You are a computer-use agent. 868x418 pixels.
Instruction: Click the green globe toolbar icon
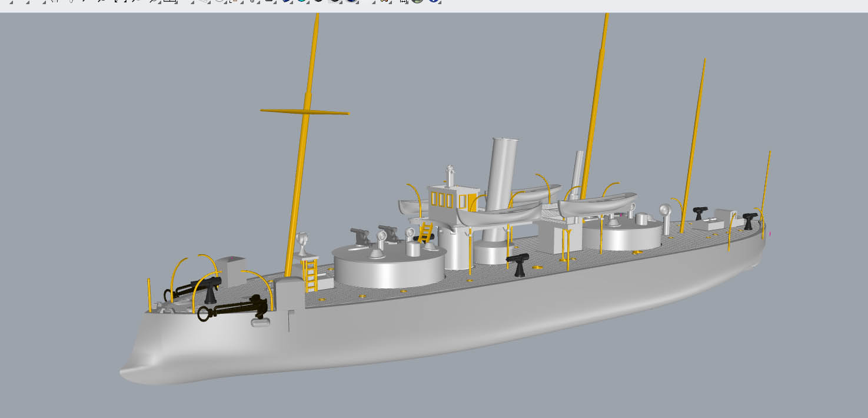(417, 1)
